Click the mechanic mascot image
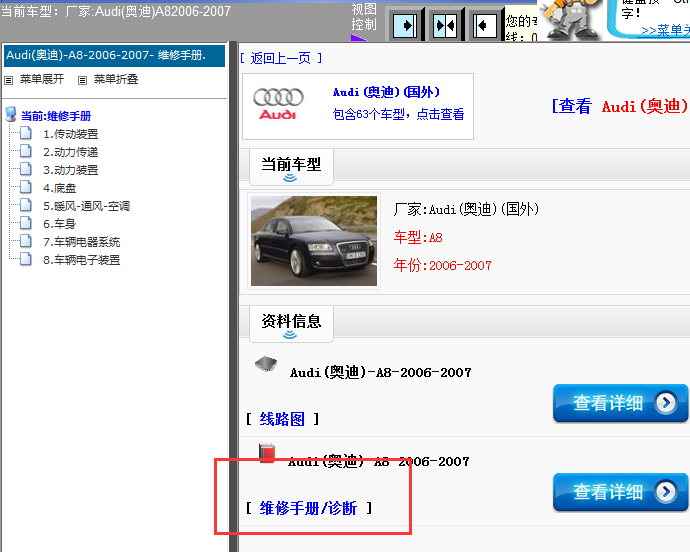Image resolution: width=690 pixels, height=552 pixels. pos(570,19)
